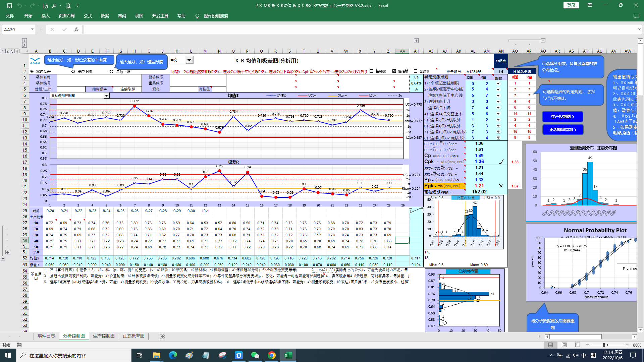The height and width of the screenshot is (362, 644).
Task: Click the 生产控制图→ button
Action: pyautogui.click(x=562, y=117)
